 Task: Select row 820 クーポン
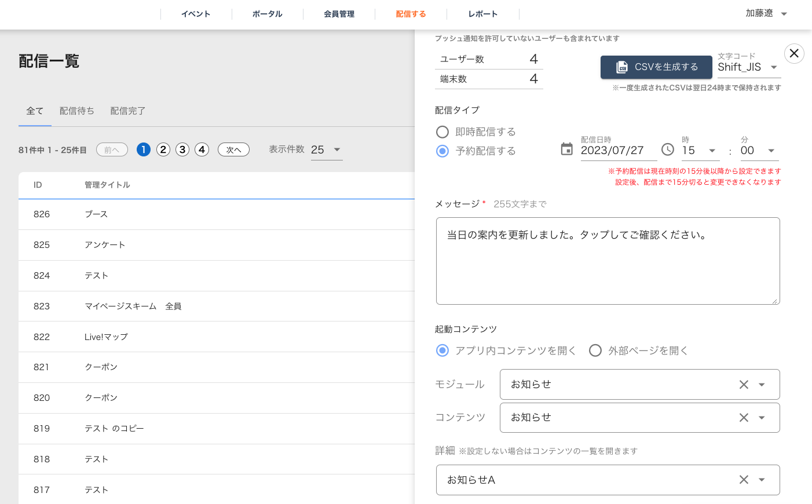(217, 398)
